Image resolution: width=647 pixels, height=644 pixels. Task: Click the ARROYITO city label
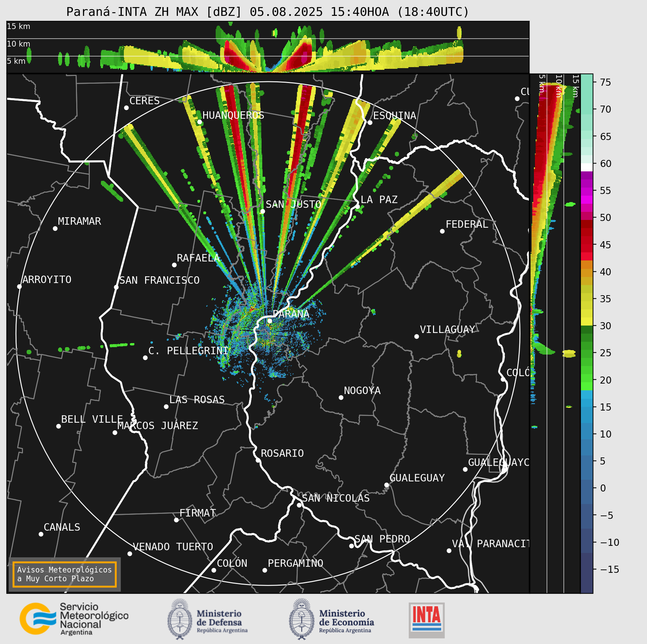click(47, 279)
